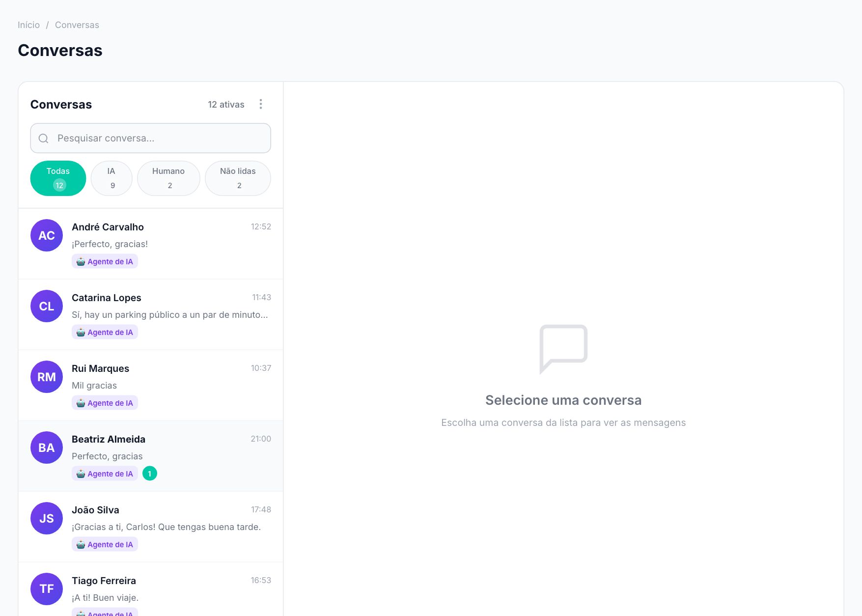
Task: Open Catarina Lopes CL avatar
Action: (x=47, y=306)
